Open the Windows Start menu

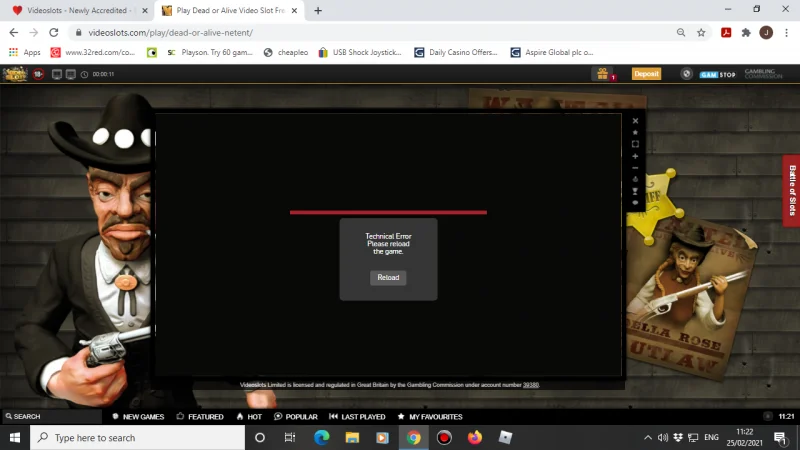15,438
